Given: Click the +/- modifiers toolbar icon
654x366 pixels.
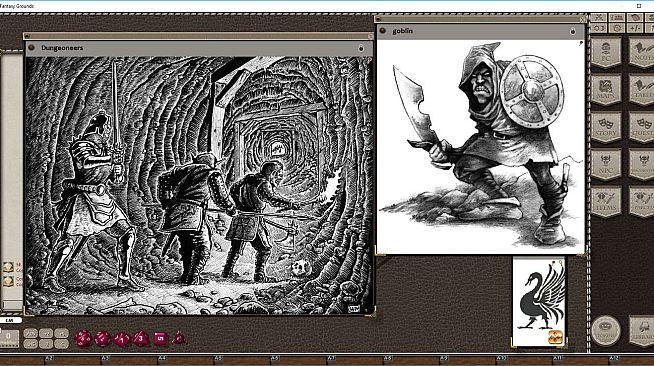Looking at the screenshot, I should [x=635, y=28].
